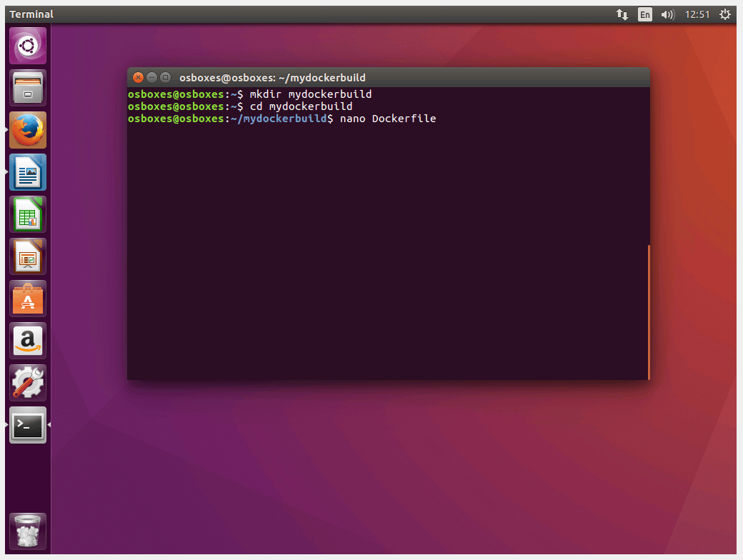743x560 pixels.
Task: Open the sound volume indicator
Action: pos(668,15)
